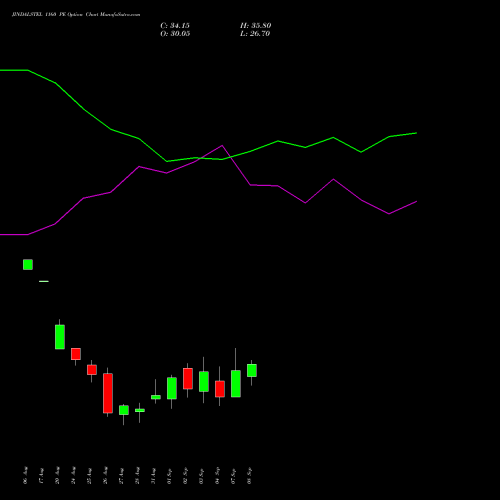This screenshot has width=500, height=500.
Task: Click the 07 Sep date label
Action: [x=234, y=476]
